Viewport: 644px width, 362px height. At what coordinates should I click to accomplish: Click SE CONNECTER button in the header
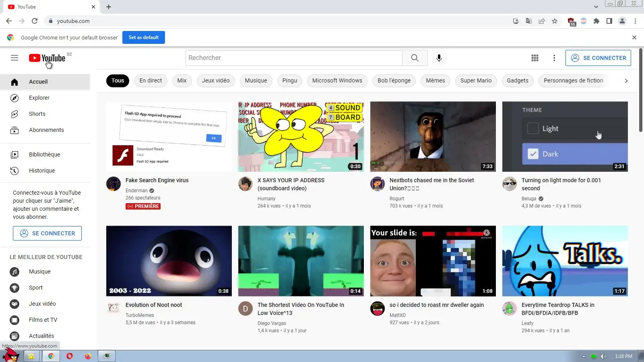(x=598, y=58)
